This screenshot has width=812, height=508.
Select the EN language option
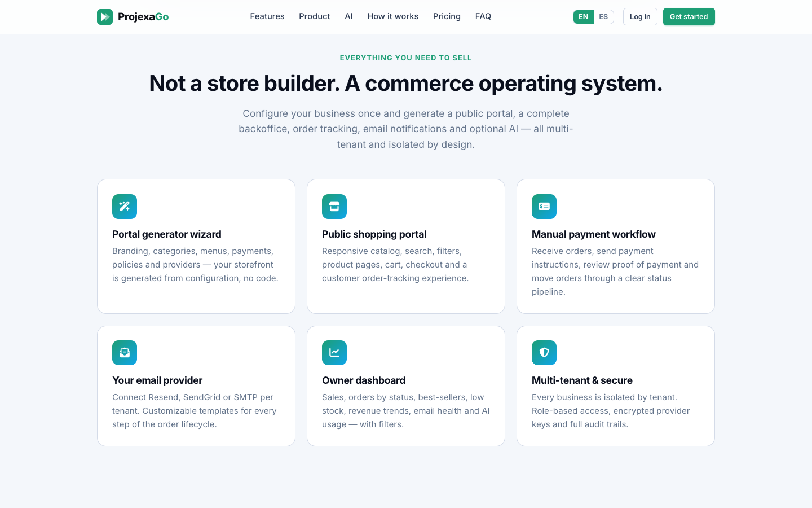[584, 17]
